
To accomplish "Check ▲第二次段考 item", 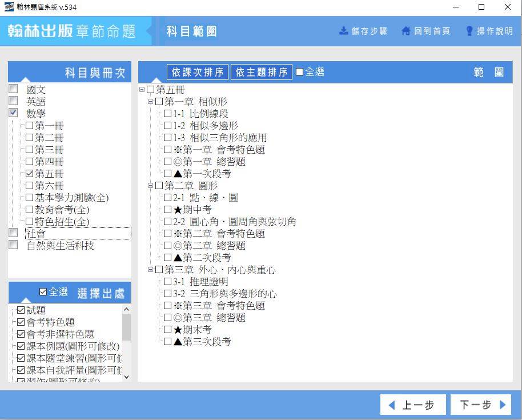I will point(167,258).
